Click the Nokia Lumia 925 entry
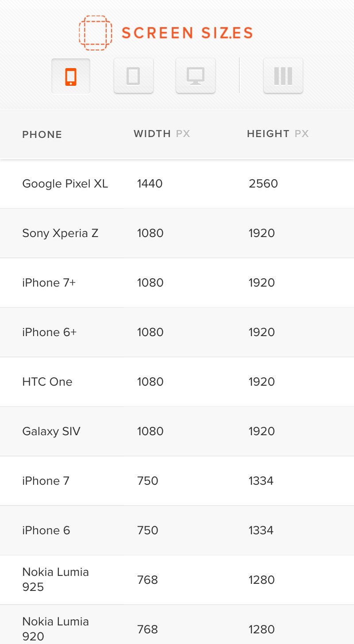This screenshot has height=644, width=354. tap(55, 579)
